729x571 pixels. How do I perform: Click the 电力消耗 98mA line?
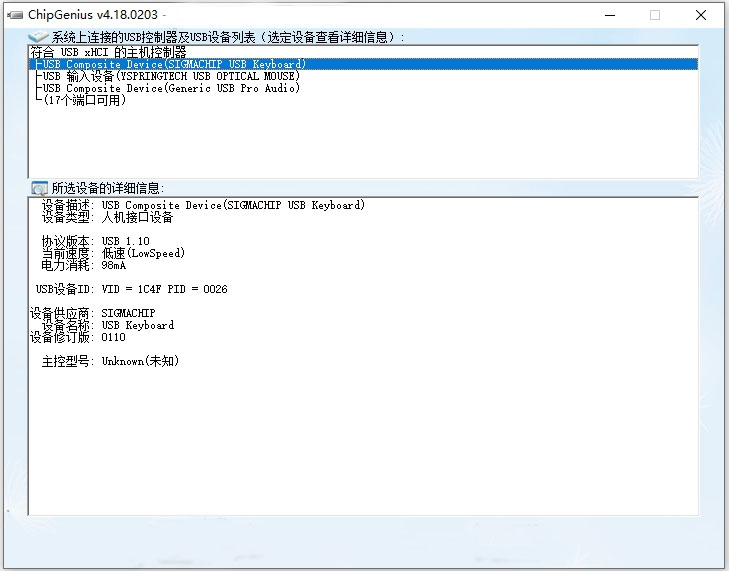(83, 265)
